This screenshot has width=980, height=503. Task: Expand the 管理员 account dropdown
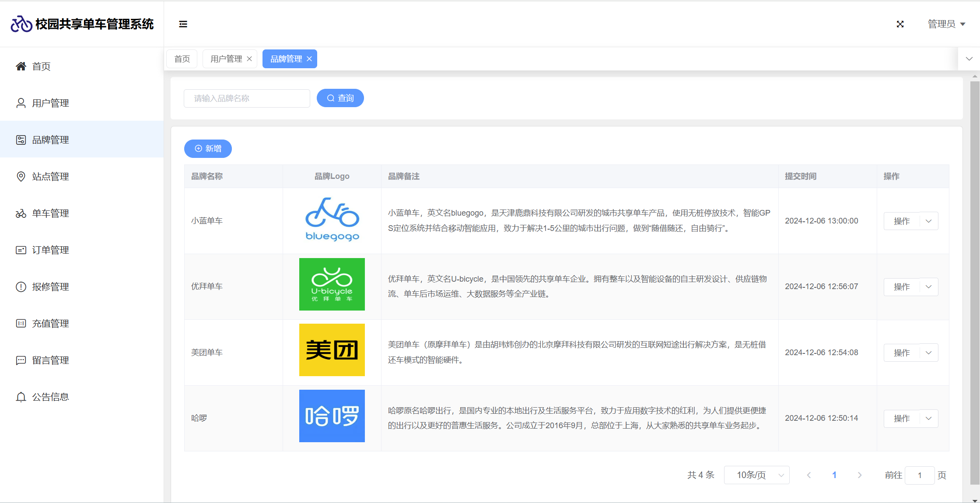[947, 24]
